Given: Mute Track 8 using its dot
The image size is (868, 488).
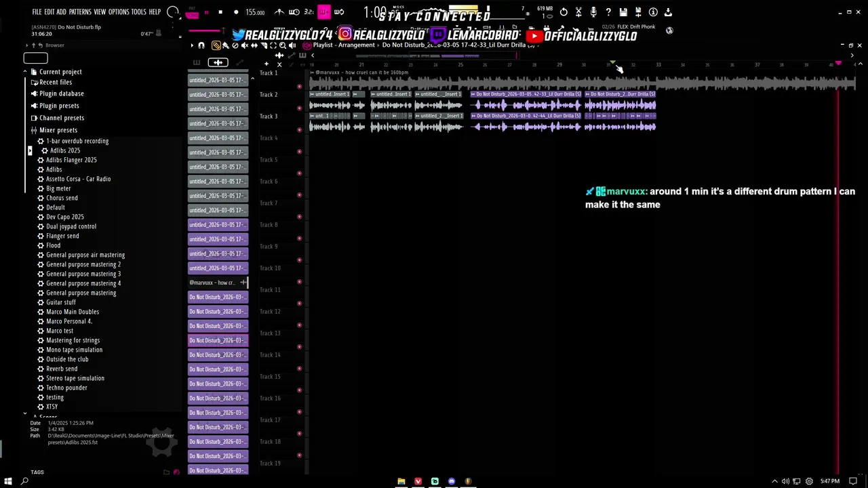Looking at the screenshot, I should [300, 239].
